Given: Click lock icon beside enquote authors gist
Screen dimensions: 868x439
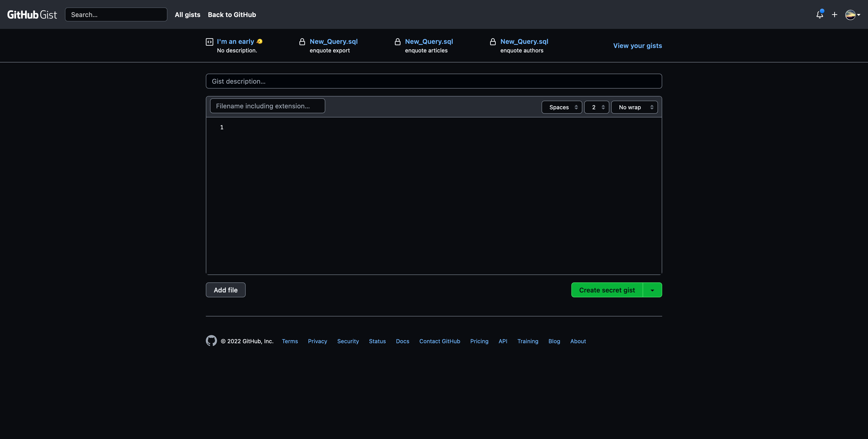Looking at the screenshot, I should point(493,42).
